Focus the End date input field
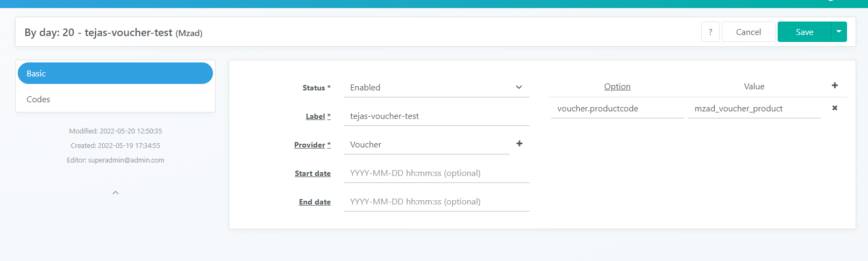The image size is (868, 261). (x=437, y=201)
